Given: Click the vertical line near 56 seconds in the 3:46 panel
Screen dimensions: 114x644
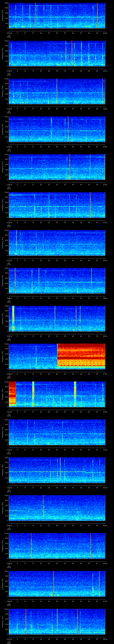Looking at the screenshot, I should click(99, 584).
